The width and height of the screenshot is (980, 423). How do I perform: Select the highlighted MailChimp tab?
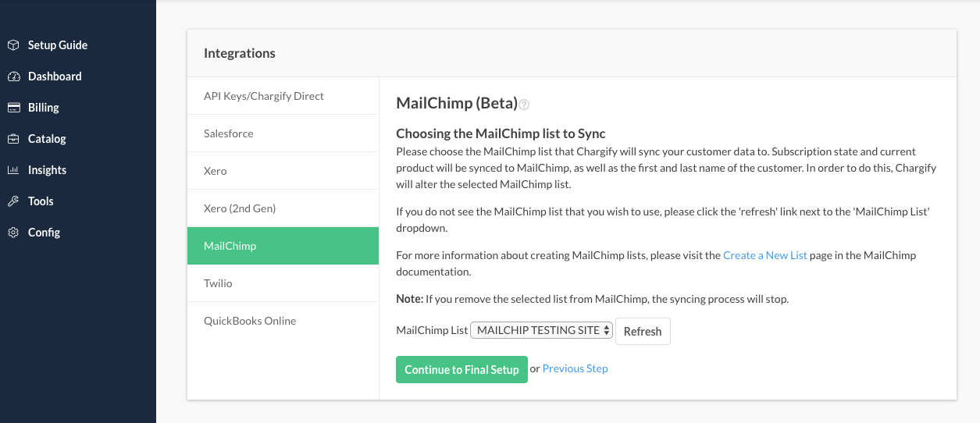click(x=230, y=246)
